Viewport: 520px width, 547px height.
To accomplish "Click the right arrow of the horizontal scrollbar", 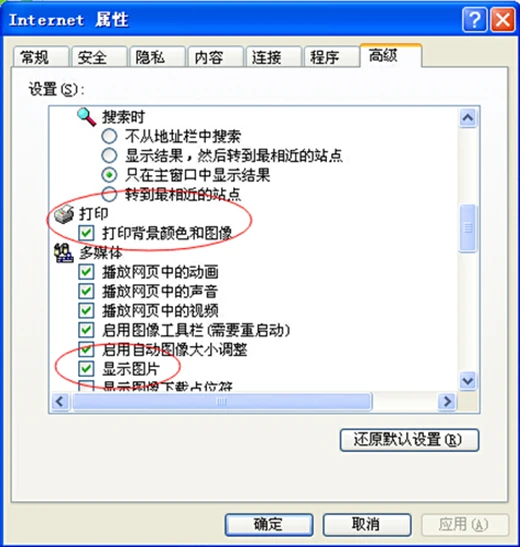I will (447, 402).
